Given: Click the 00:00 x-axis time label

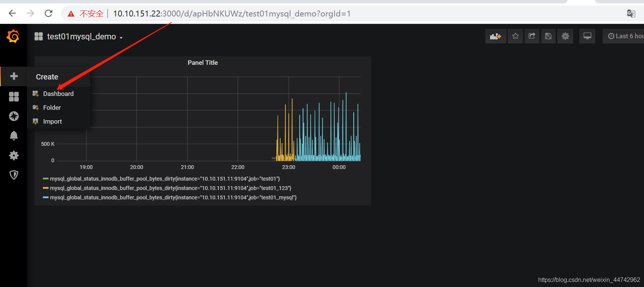Looking at the screenshot, I should click(x=339, y=167).
